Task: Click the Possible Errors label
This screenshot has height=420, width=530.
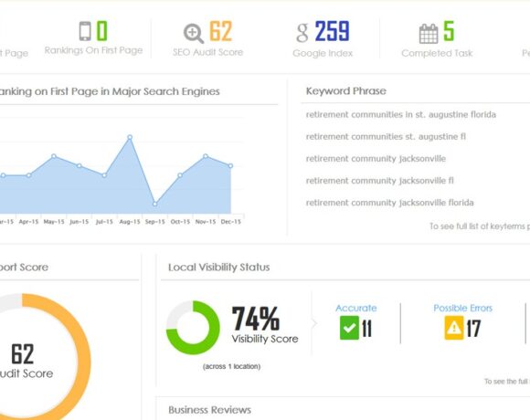Action: 462,308
